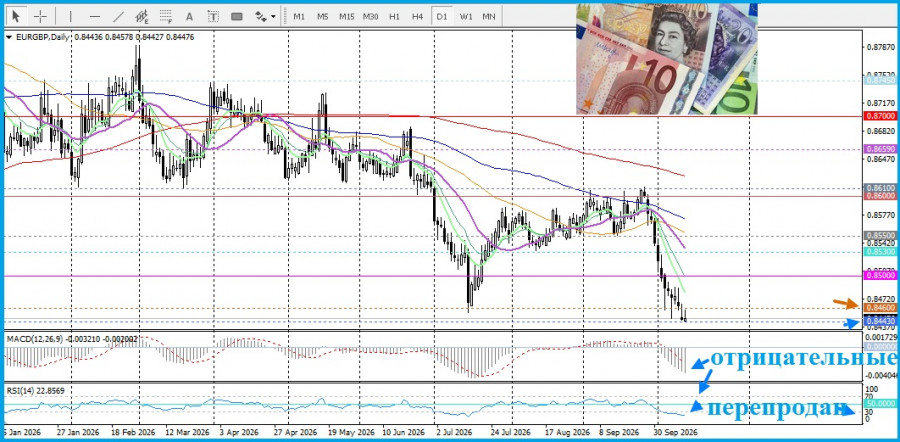Activate the crosshair tool
Screen dimensions: 900x442
click(40, 16)
